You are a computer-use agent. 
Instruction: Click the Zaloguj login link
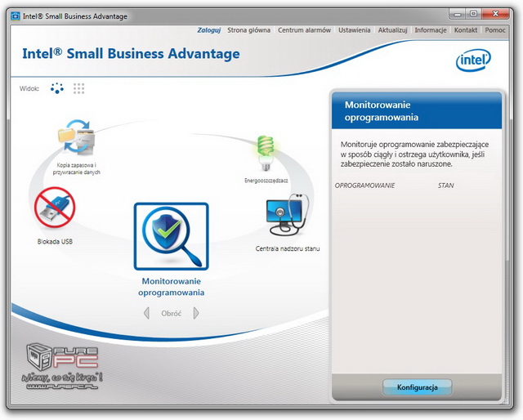pos(209,30)
